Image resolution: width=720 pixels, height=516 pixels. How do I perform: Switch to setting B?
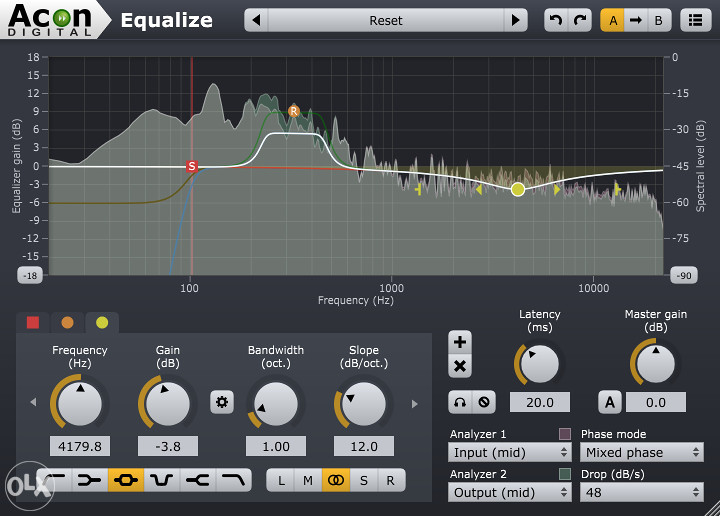659,20
